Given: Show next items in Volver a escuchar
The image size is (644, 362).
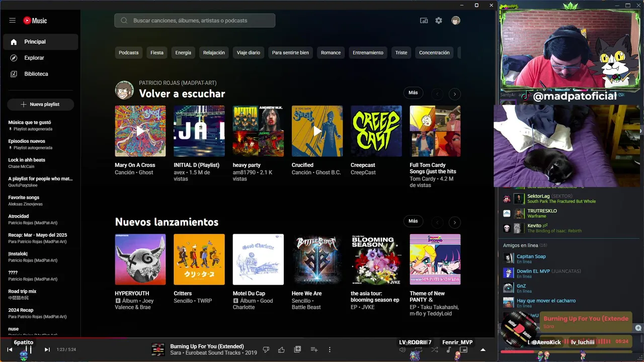Looking at the screenshot, I should point(455,94).
